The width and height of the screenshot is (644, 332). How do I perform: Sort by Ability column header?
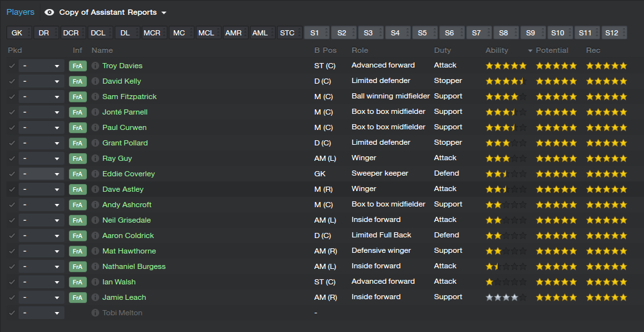(x=497, y=50)
